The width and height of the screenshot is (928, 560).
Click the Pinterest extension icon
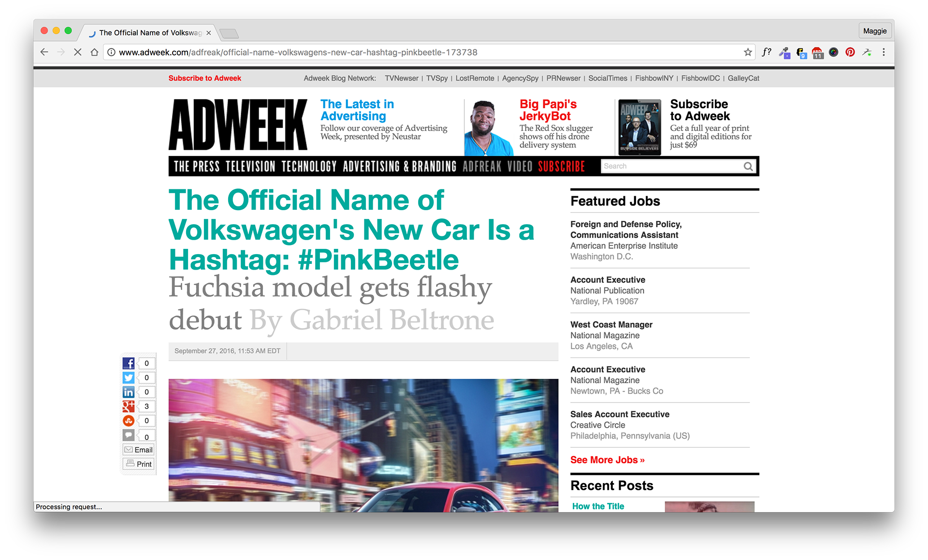pos(850,52)
